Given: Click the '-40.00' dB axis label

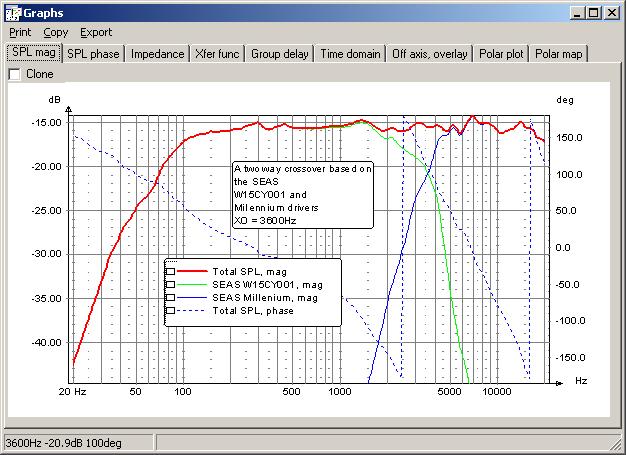Looking at the screenshot, I should [x=47, y=342].
